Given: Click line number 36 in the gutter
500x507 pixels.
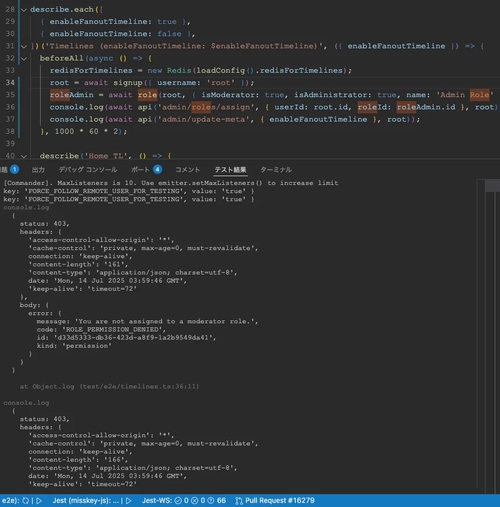Looking at the screenshot, I should tap(10, 107).
